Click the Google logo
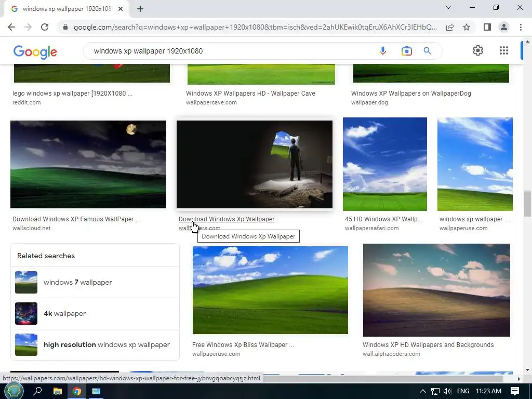532x399 pixels. coord(35,51)
